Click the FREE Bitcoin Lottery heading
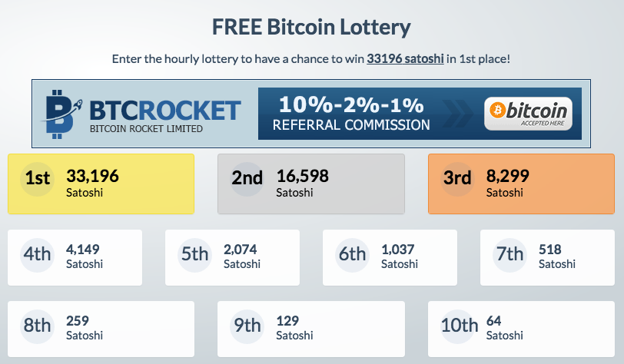The image size is (624, 364). [x=311, y=27]
